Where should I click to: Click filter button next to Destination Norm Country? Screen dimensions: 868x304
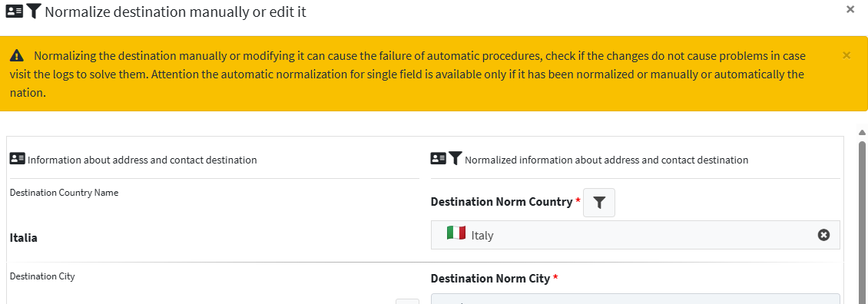[599, 203]
